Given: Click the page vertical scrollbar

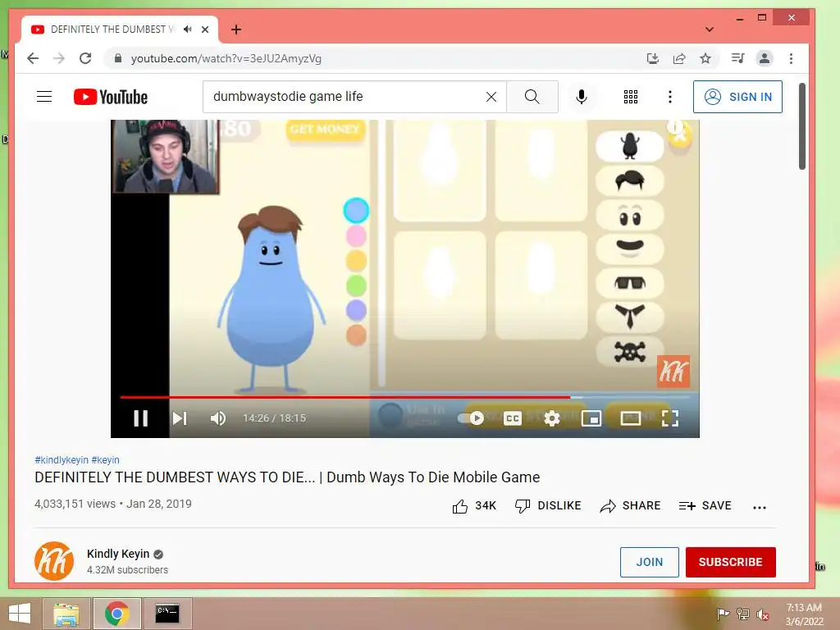Looking at the screenshot, I should click(x=802, y=126).
